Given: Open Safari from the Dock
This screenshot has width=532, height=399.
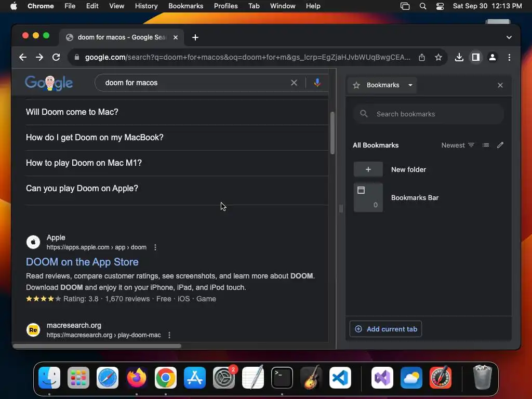Looking at the screenshot, I should [x=108, y=378].
